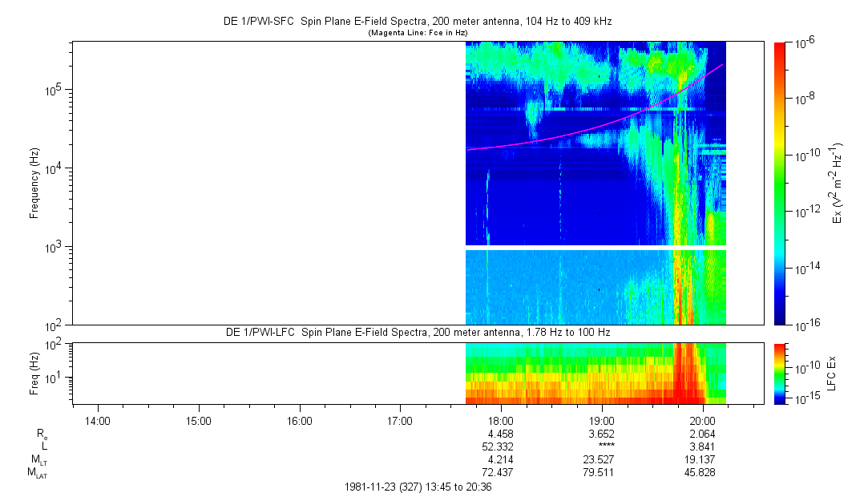Select the 16:00 time axis tick label

click(299, 421)
